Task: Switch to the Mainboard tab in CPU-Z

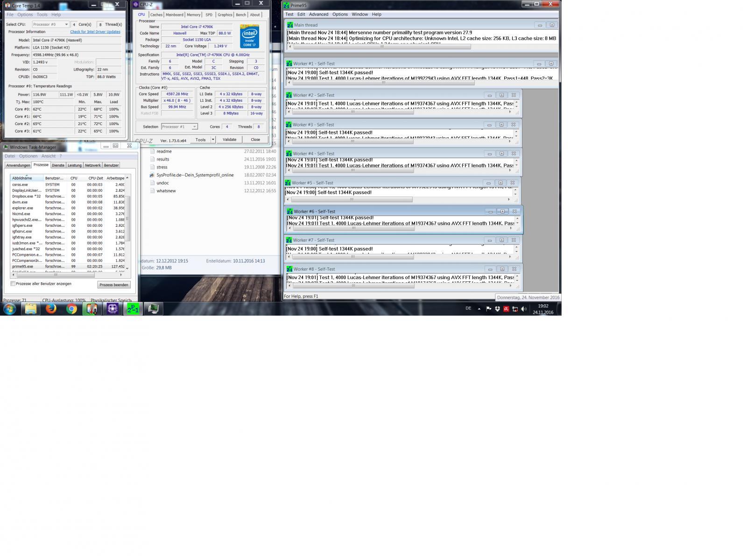Action: [x=175, y=15]
